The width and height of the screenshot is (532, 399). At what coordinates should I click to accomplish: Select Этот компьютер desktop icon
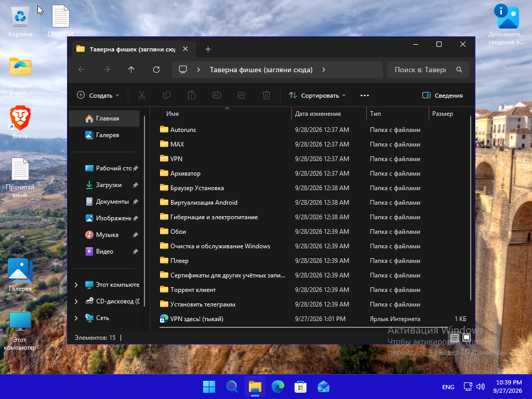pyautogui.click(x=20, y=331)
